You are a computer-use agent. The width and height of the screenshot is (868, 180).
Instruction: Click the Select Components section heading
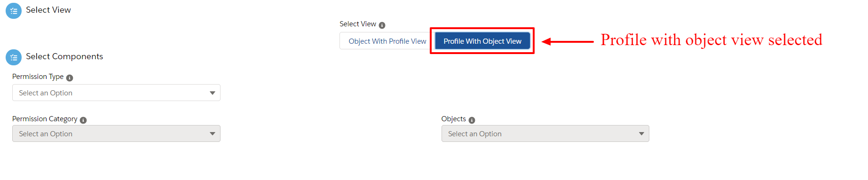(64, 56)
